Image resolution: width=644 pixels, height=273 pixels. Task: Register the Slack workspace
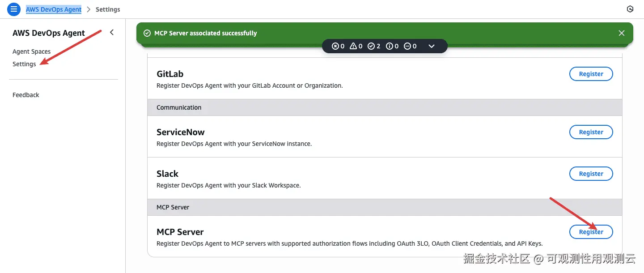point(591,174)
